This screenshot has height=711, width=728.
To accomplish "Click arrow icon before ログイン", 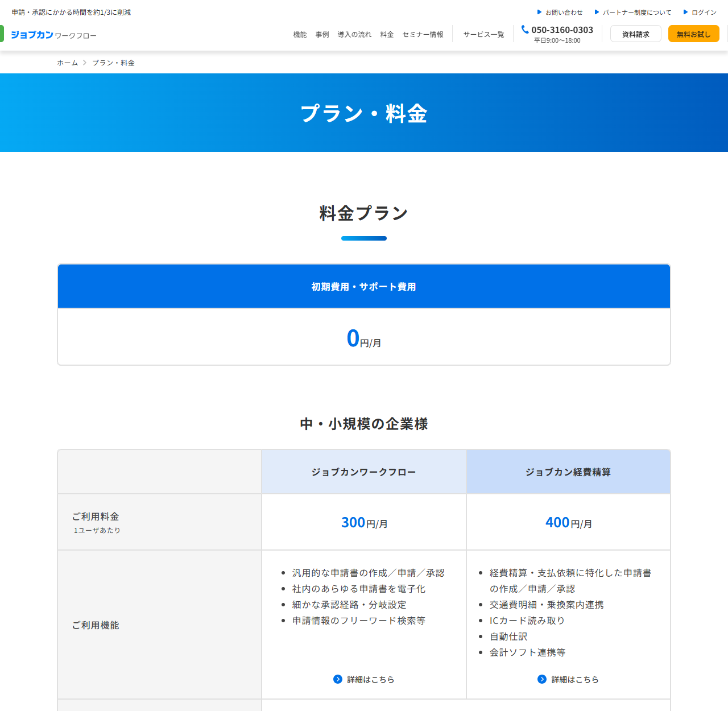I will pos(685,12).
